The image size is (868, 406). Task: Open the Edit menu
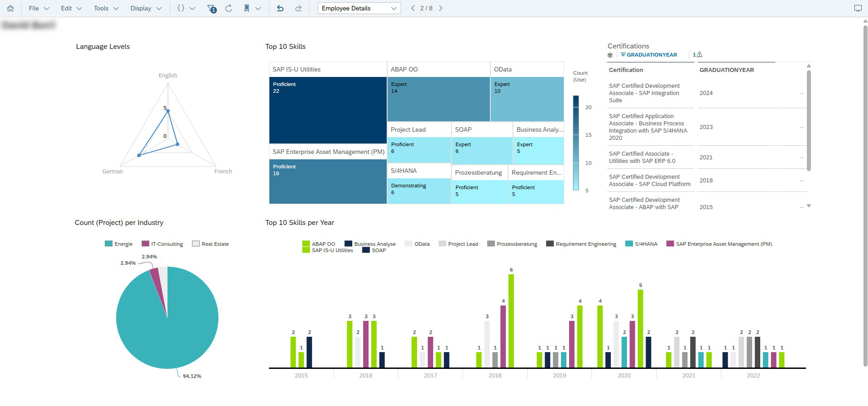coord(72,8)
